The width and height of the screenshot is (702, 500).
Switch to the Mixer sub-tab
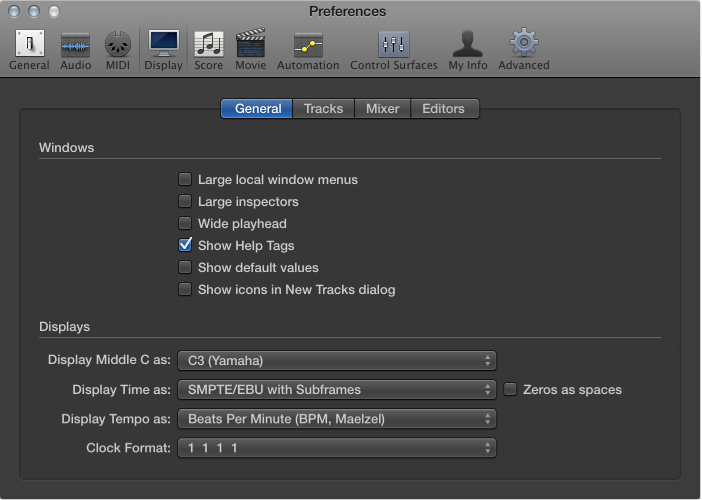point(382,109)
